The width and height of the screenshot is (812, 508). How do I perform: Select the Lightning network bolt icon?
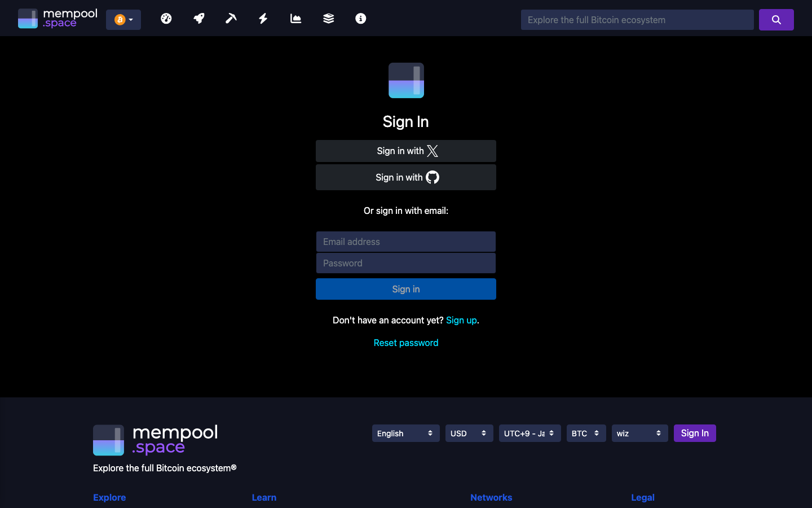(263, 18)
